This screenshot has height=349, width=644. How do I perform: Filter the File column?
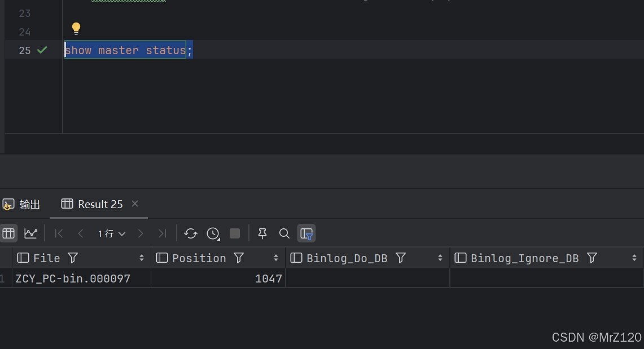pyautogui.click(x=73, y=258)
